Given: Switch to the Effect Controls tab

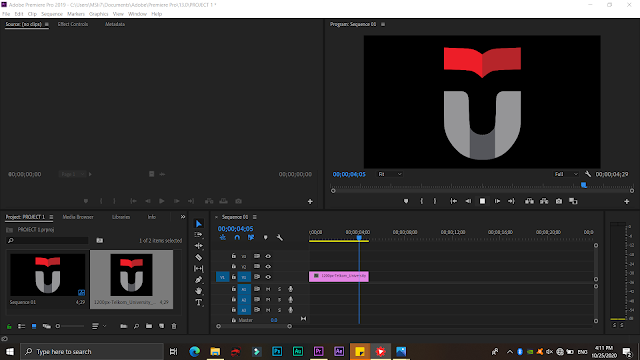Looking at the screenshot, I should tap(73, 24).
